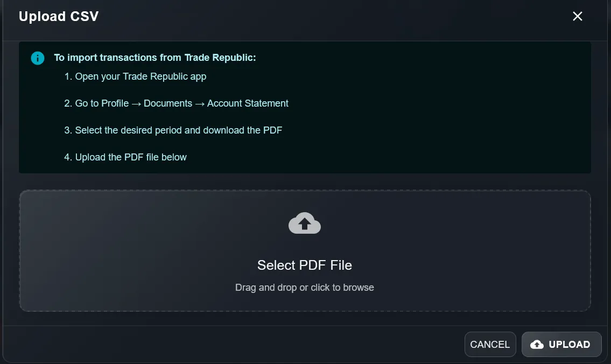This screenshot has width=611, height=364.
Task: Open the file browser via Select PDF File
Action: (304, 265)
